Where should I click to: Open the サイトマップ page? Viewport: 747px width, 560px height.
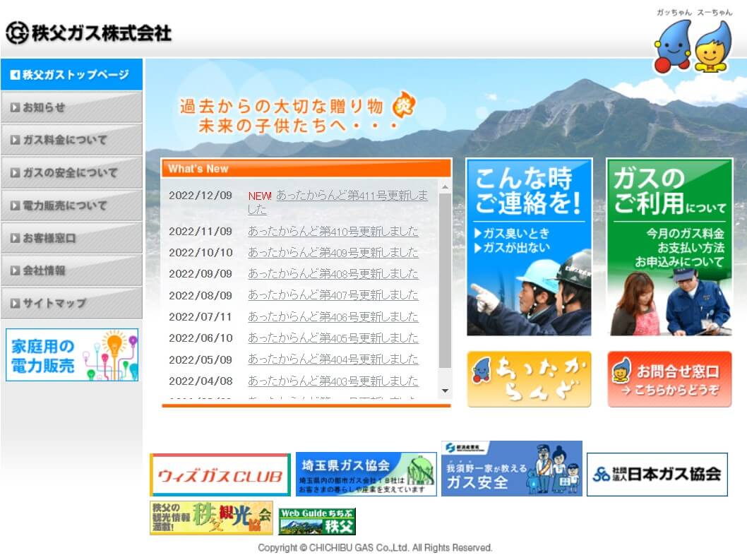pyautogui.click(x=71, y=302)
